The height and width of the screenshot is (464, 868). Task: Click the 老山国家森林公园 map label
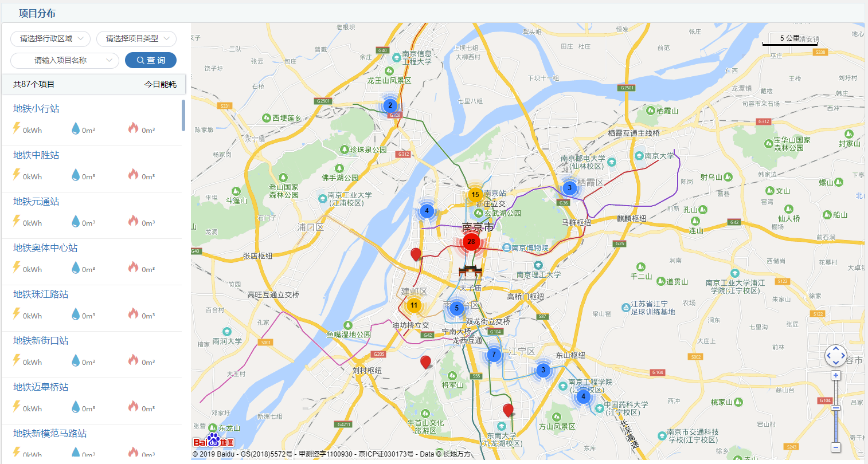(x=284, y=191)
